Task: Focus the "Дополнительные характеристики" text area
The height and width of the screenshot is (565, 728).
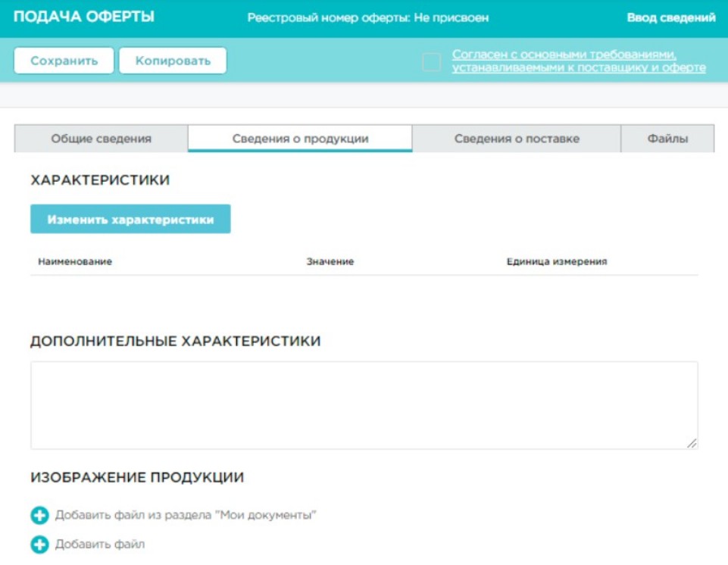Action: click(364, 405)
